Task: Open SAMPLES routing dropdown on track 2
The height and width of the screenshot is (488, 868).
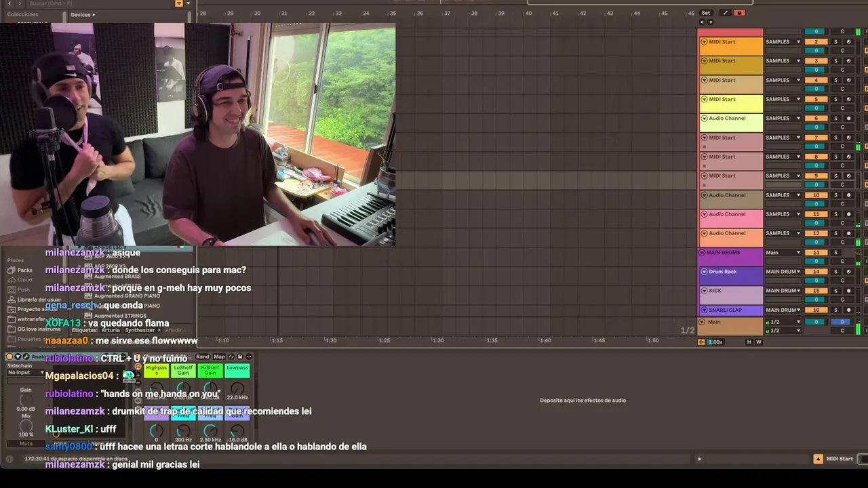Action: (x=783, y=42)
